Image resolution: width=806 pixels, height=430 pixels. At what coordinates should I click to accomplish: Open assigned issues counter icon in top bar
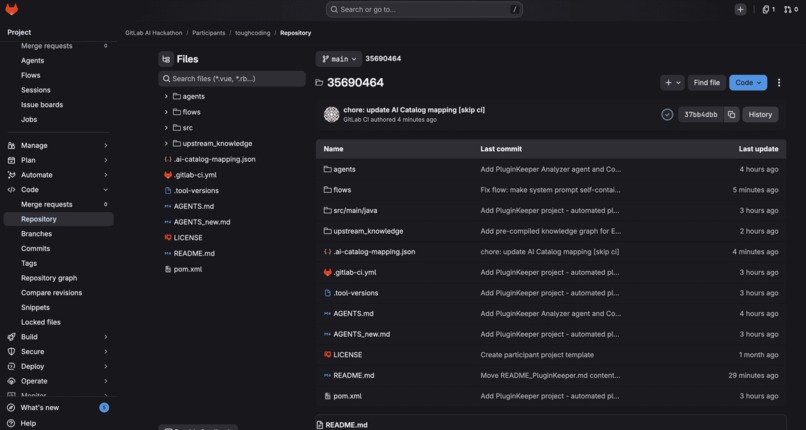pyautogui.click(x=768, y=9)
